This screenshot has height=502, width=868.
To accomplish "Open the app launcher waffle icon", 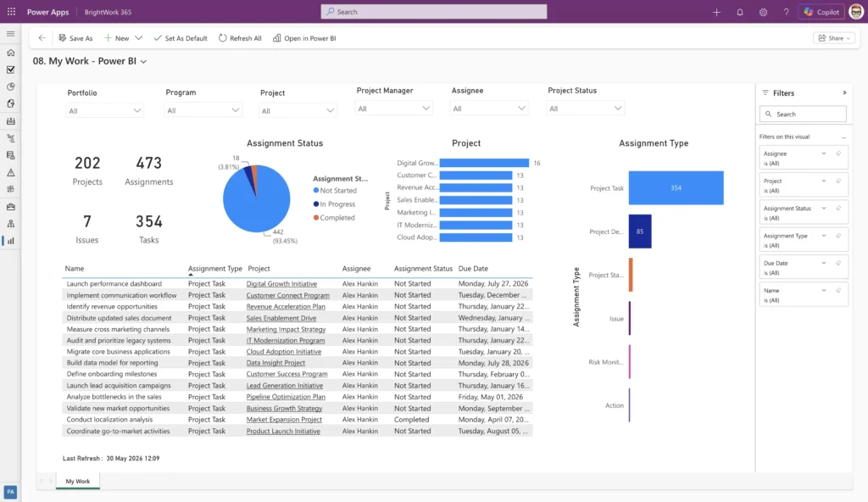I will click(x=11, y=12).
